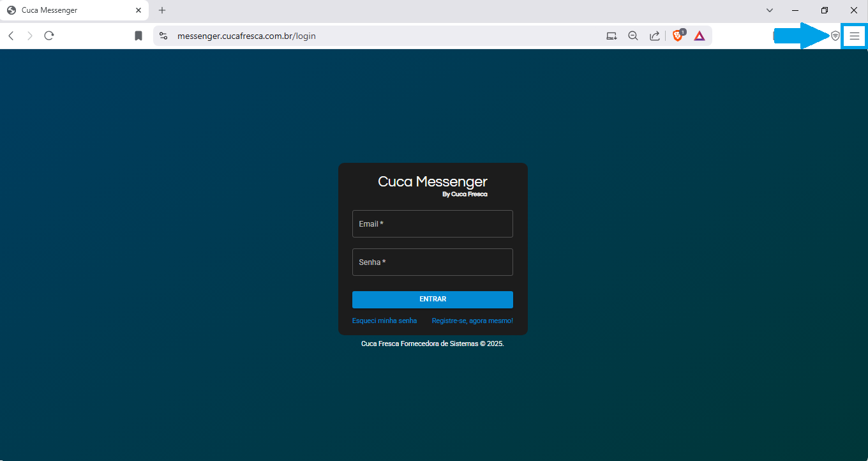Screen dimensions: 868x461
Task: Click the ENTRAR button
Action: (433, 299)
